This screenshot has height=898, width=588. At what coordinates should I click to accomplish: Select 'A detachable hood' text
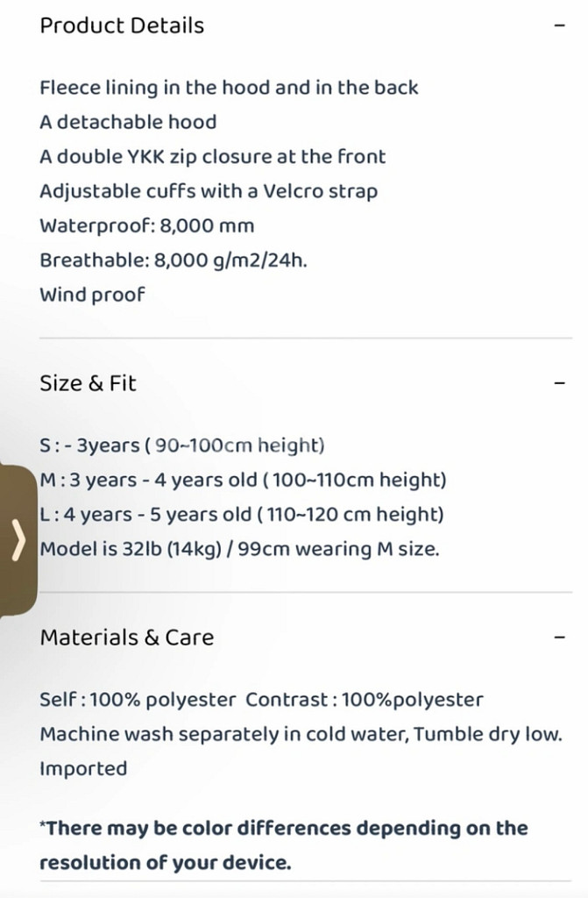128,122
